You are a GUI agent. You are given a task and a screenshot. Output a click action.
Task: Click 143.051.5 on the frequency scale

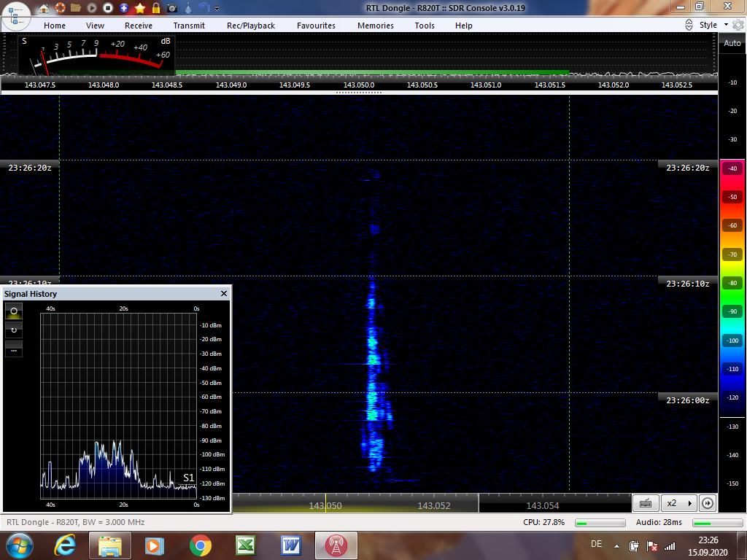pos(550,85)
